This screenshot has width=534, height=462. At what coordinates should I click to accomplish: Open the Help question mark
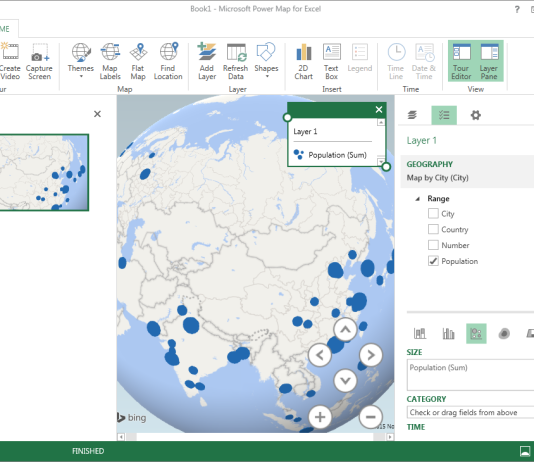[517, 9]
